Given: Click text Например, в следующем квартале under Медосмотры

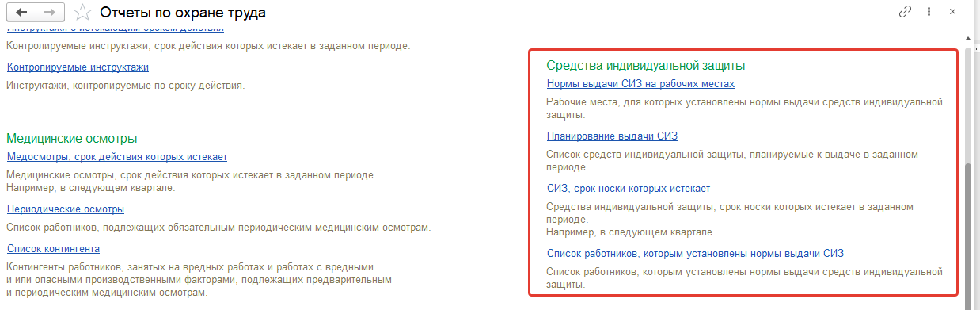Looking at the screenshot, I should tap(90, 188).
